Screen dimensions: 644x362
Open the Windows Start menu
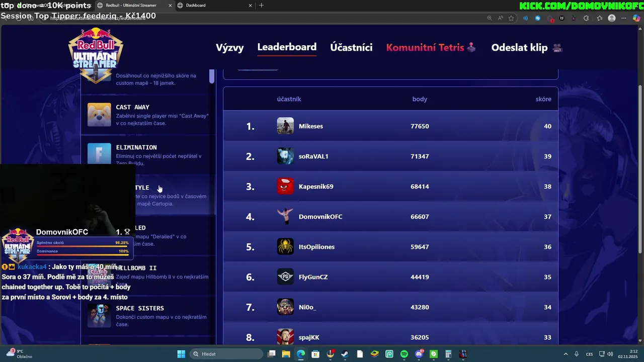point(181,354)
